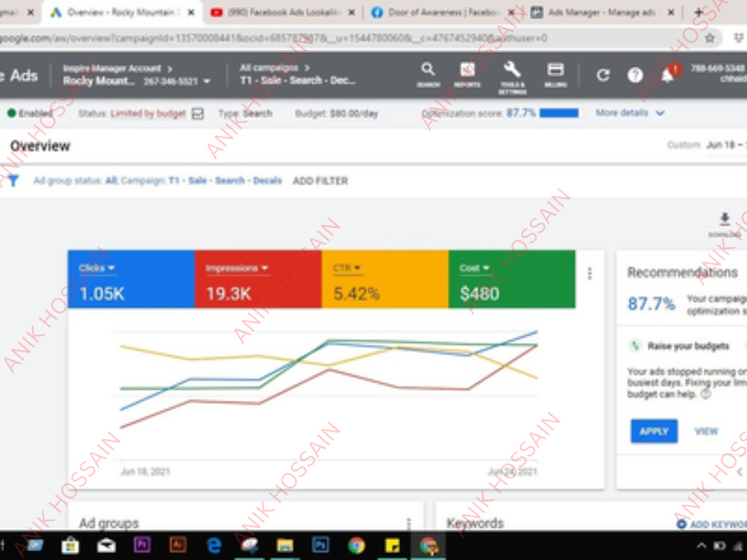Open Rocky Mount account dropdown arrow
Screen dimensions: 747x560
tap(207, 81)
